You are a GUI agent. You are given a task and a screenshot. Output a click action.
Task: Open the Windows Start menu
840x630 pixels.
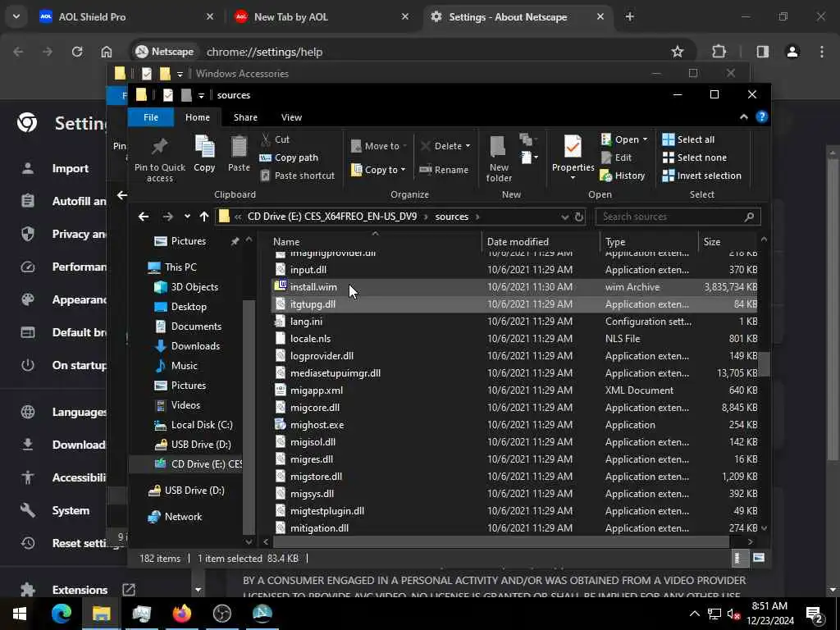[x=20, y=614]
